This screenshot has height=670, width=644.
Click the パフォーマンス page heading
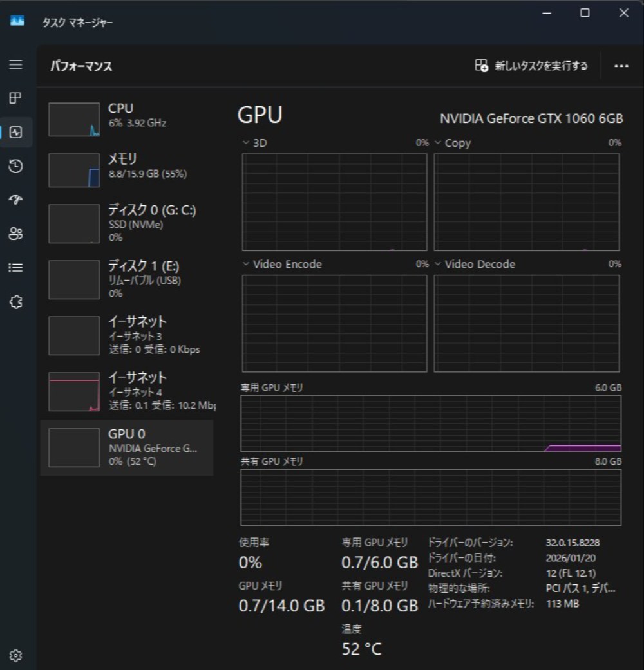point(81,66)
